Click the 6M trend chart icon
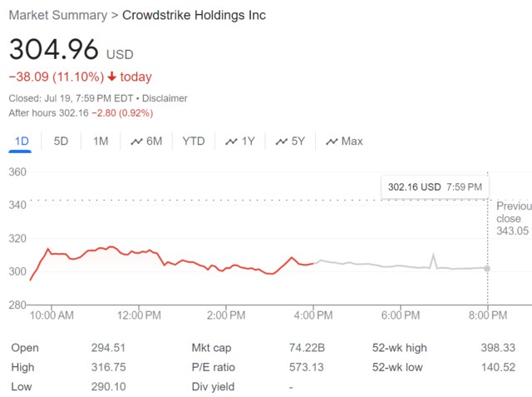 [x=137, y=142]
